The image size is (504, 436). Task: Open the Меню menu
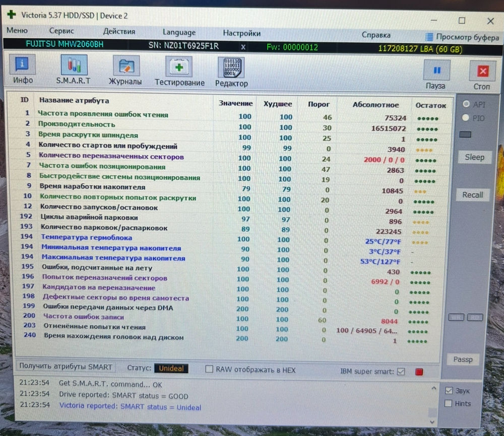tap(17, 30)
